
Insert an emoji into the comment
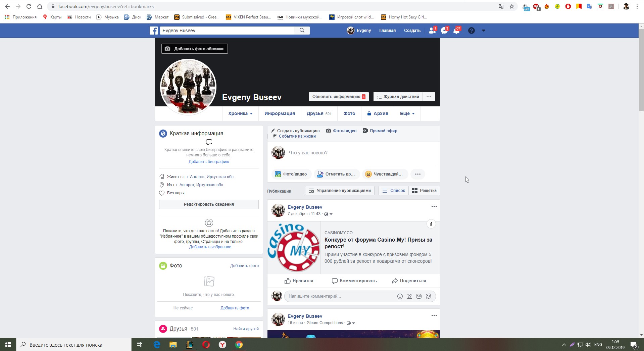pos(400,296)
